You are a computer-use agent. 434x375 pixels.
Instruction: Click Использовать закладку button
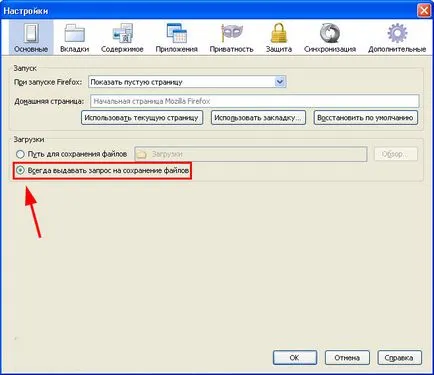[258, 118]
